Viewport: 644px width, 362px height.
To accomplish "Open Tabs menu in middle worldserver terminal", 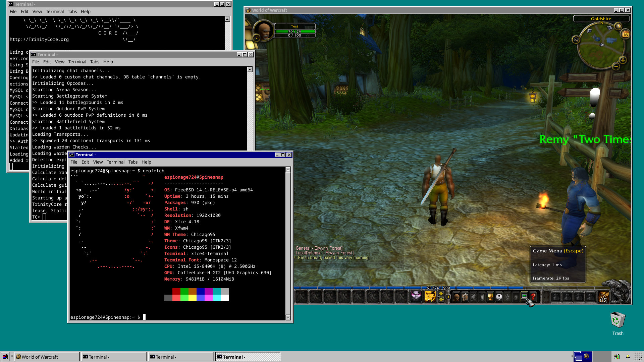I will [x=95, y=62].
